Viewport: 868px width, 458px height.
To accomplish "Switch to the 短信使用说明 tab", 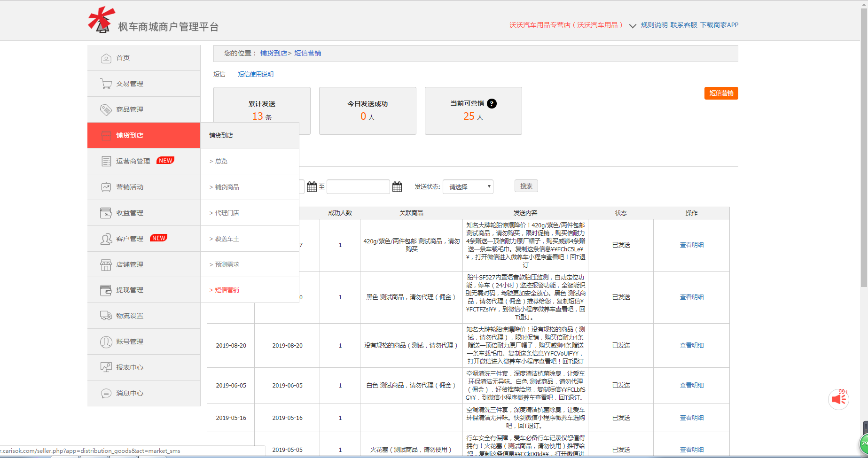I will (255, 74).
